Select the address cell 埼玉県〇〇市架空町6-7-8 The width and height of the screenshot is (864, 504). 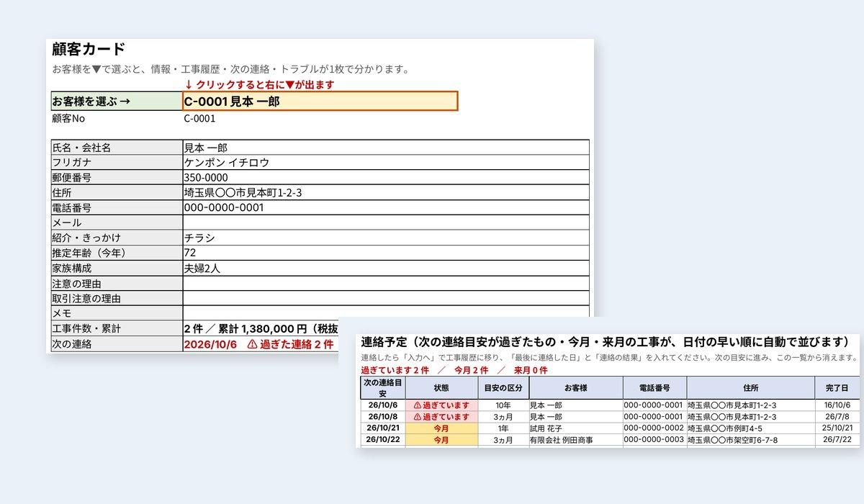[751, 439]
